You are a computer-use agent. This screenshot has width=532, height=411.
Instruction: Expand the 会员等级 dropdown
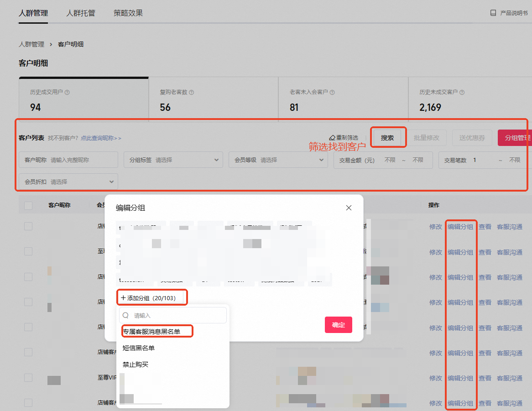tap(278, 160)
